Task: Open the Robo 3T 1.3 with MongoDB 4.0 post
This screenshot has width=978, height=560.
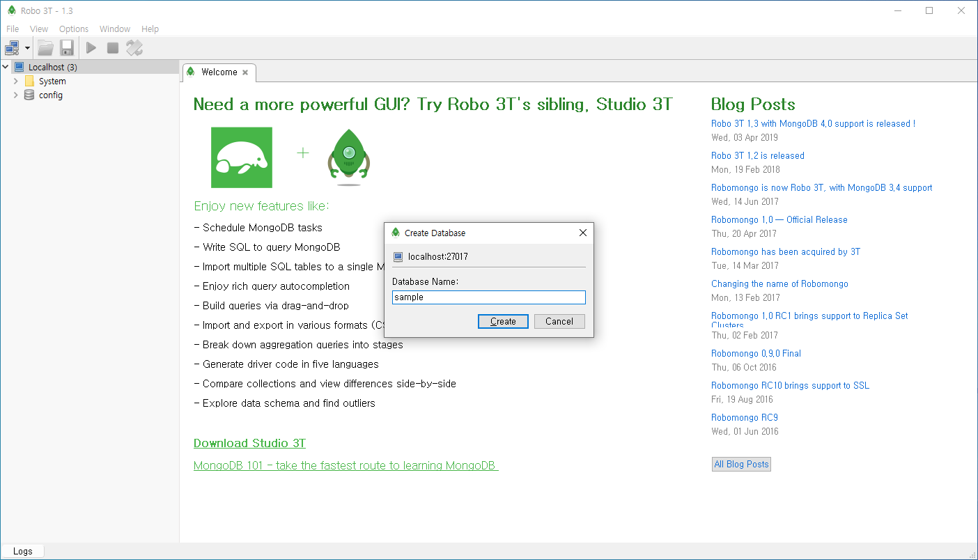Action: pos(813,123)
